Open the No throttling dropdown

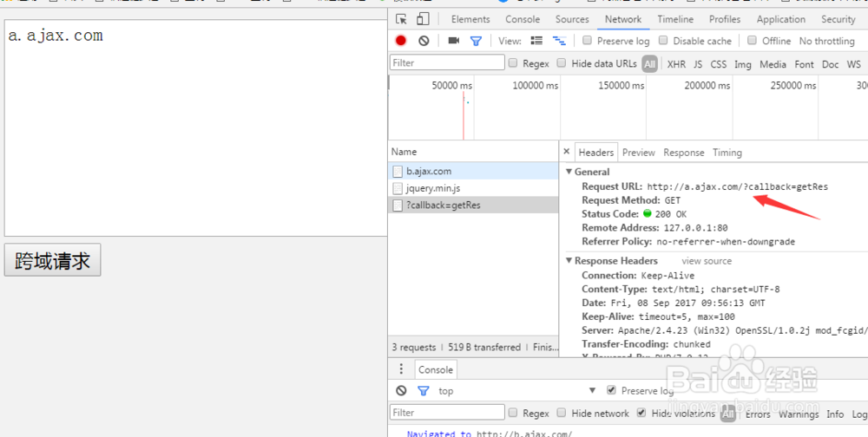click(826, 41)
